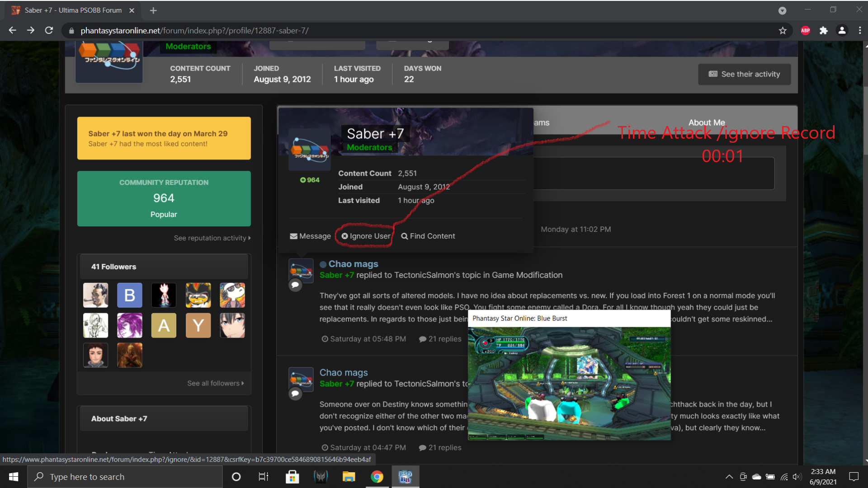Click the Saturday at 04:47 PM timestamp
Screen dimensions: 868x488
364,447
